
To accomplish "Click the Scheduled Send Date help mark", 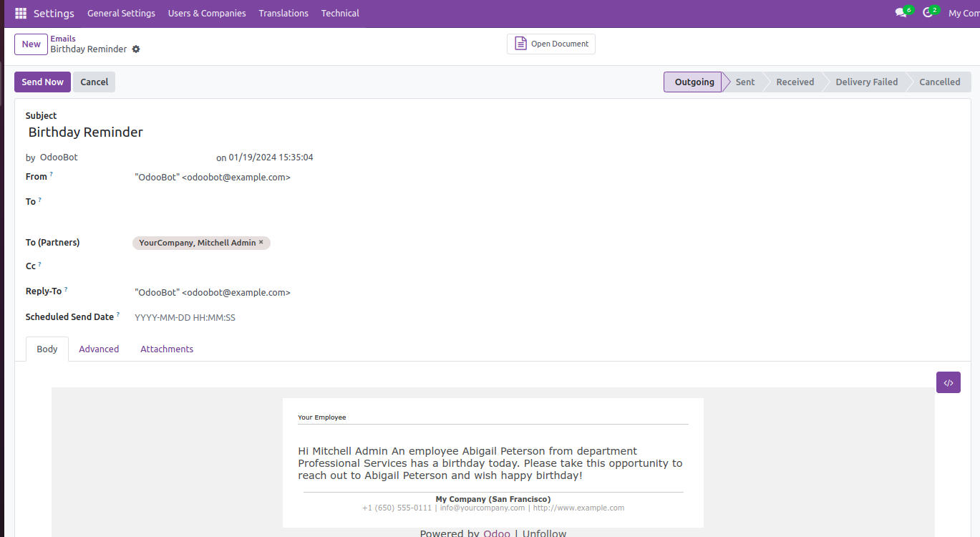I will 118,314.
